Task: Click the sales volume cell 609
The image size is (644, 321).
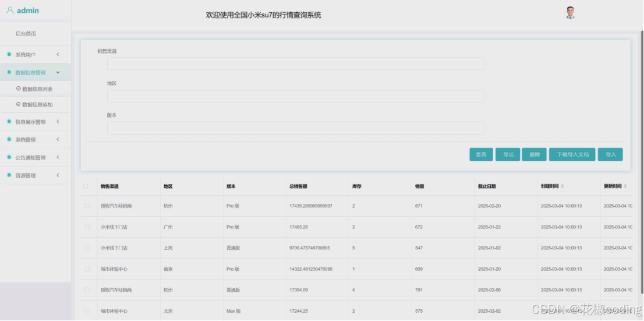Action: point(419,269)
